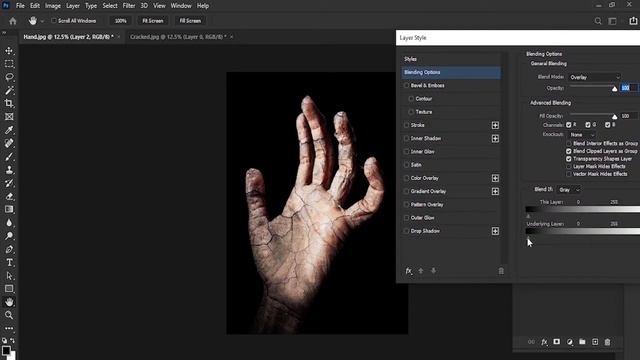Click the Fill Opacity slider handle
The height and width of the screenshot is (360, 640).
(615, 117)
